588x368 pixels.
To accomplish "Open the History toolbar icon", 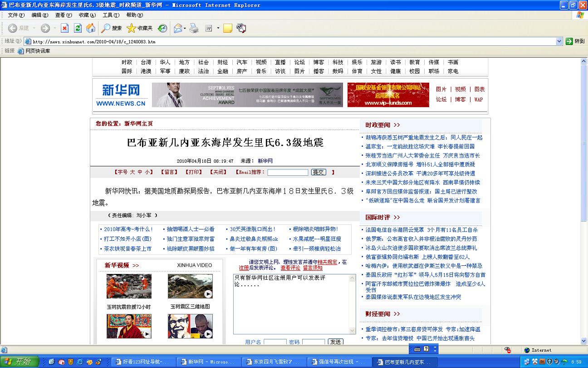I will (162, 28).
